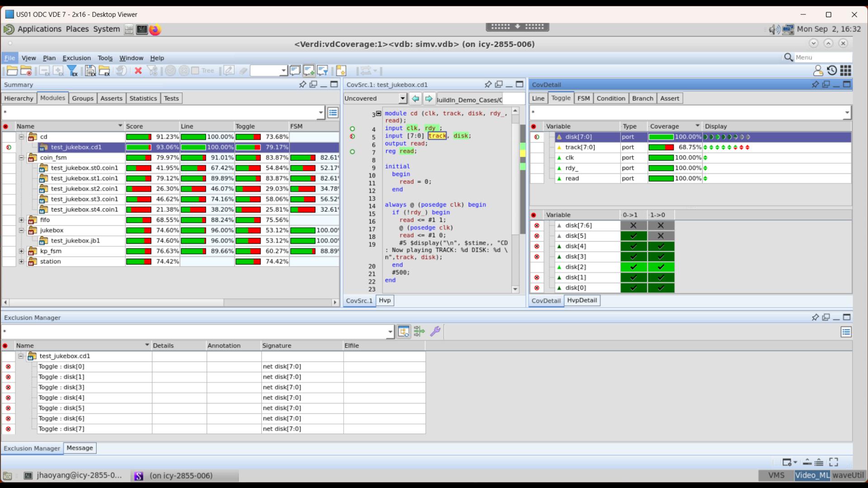The image size is (868, 488).
Task: Click the red X delete icon
Action: pos(138,71)
